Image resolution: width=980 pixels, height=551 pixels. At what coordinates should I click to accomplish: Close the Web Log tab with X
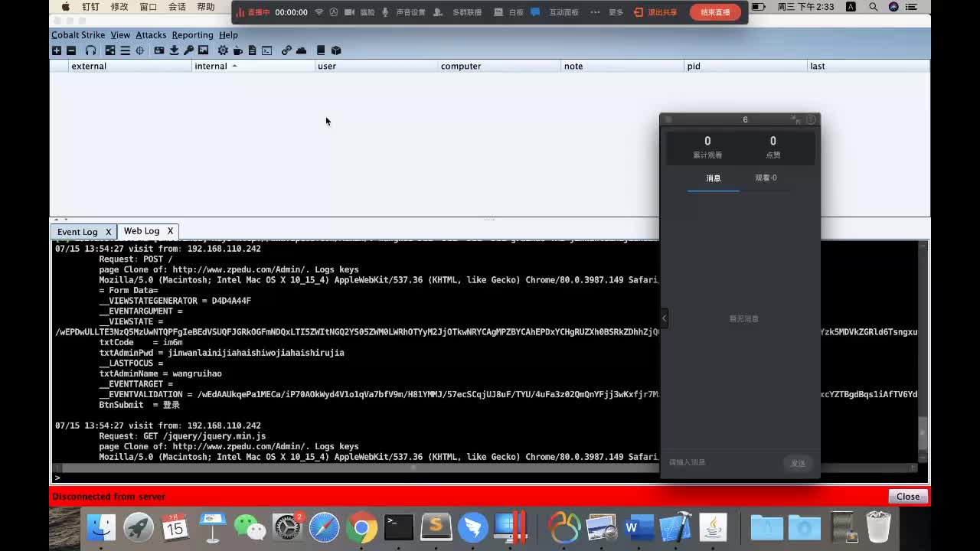point(170,231)
